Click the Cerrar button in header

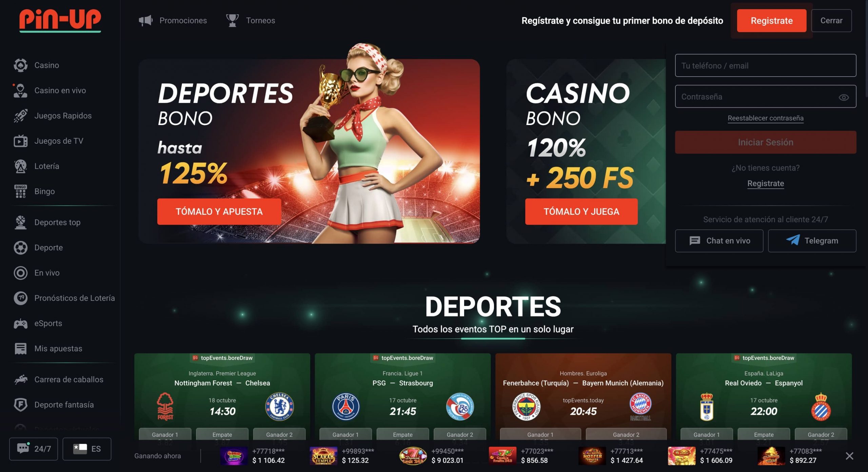[x=831, y=21]
